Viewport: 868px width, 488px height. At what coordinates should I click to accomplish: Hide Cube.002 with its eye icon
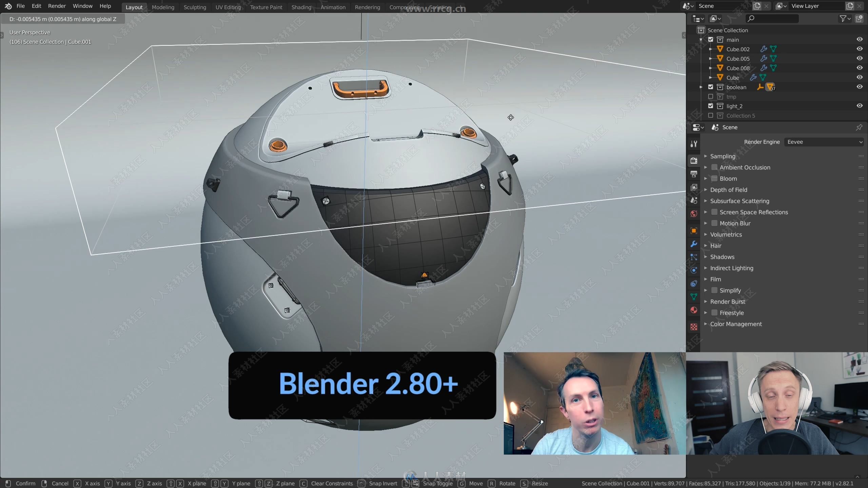(x=860, y=49)
